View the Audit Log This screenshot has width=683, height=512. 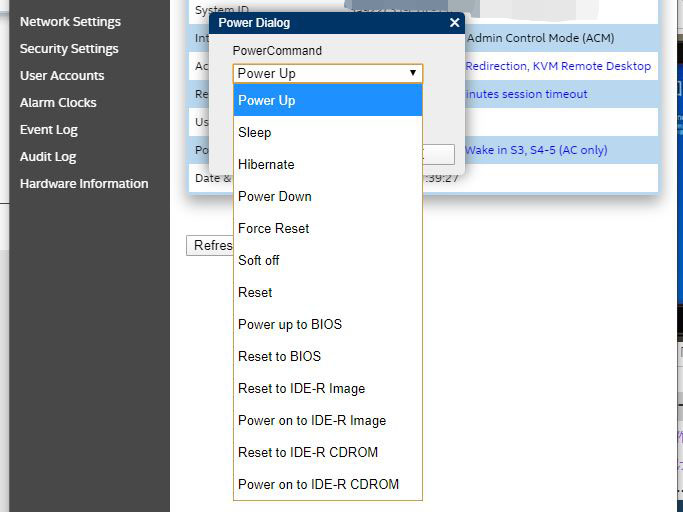click(48, 157)
